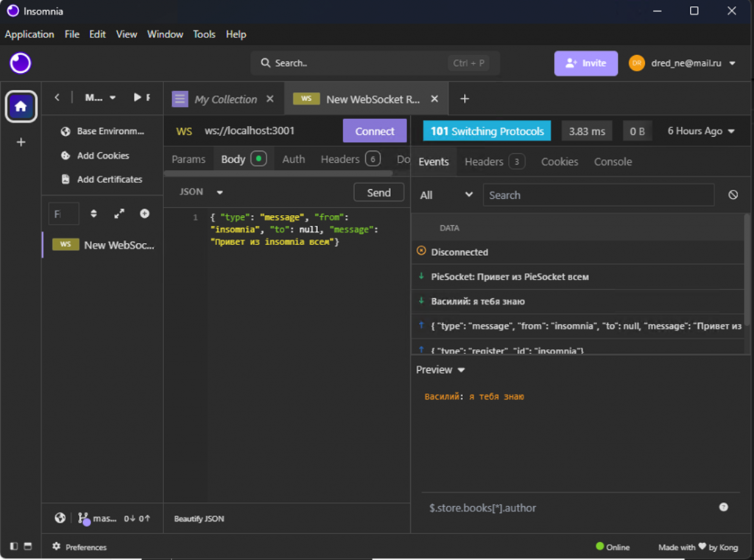Click the Insomnia logo under the menu bar
This screenshot has height=560, width=754.
[x=20, y=63]
